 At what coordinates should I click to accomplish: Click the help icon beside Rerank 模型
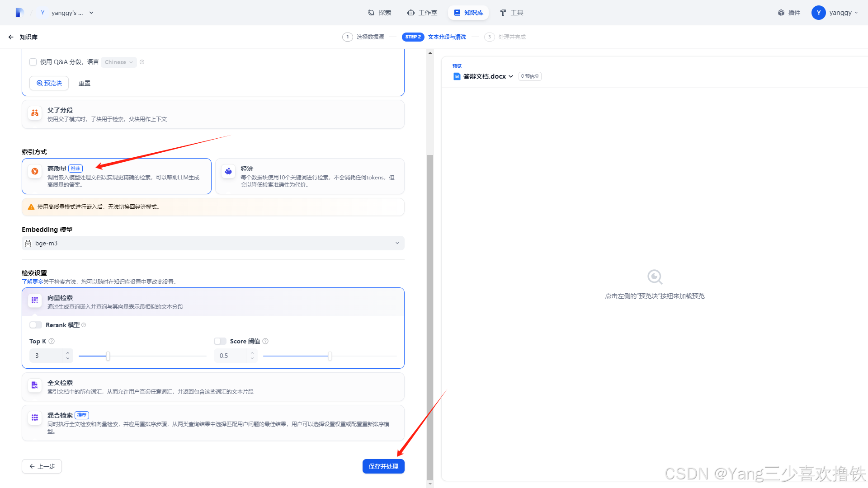84,325
